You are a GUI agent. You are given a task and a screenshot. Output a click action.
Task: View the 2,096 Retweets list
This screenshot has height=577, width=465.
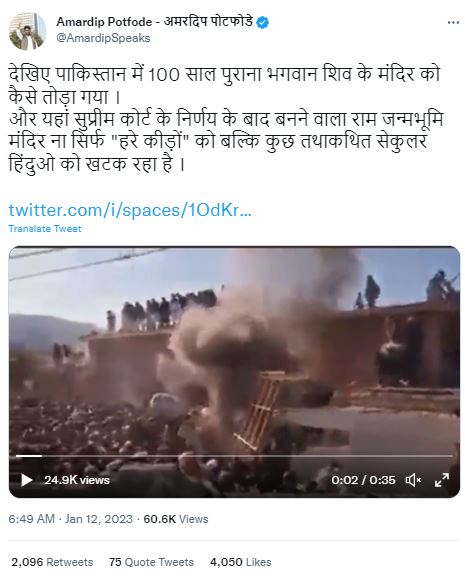pyautogui.click(x=52, y=562)
